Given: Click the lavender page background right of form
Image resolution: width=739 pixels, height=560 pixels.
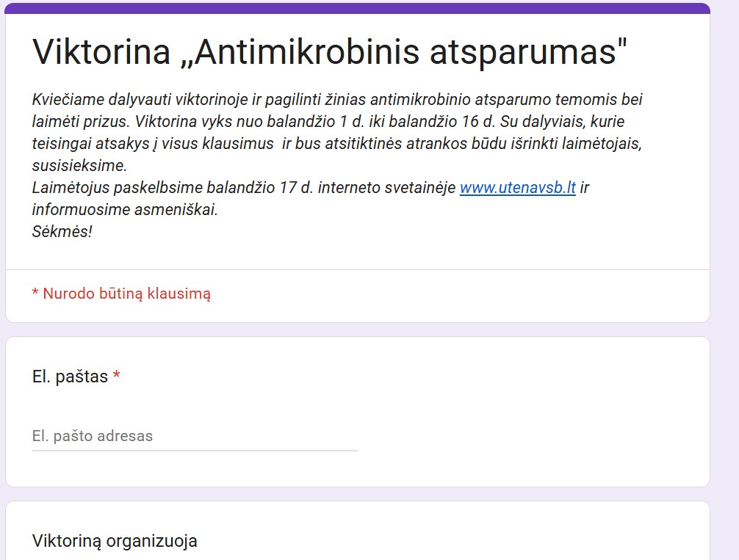Looking at the screenshot, I should pyautogui.click(x=724, y=294).
